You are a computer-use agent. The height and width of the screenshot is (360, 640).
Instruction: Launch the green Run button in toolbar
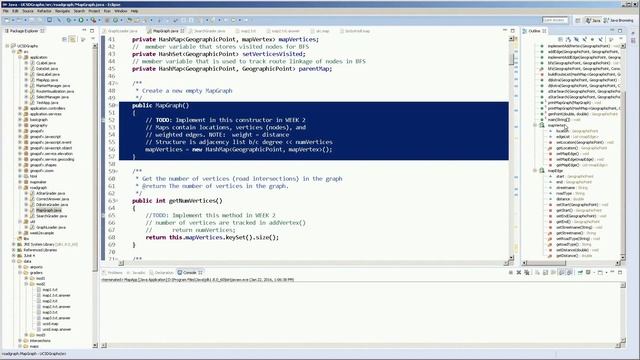pos(81,20)
